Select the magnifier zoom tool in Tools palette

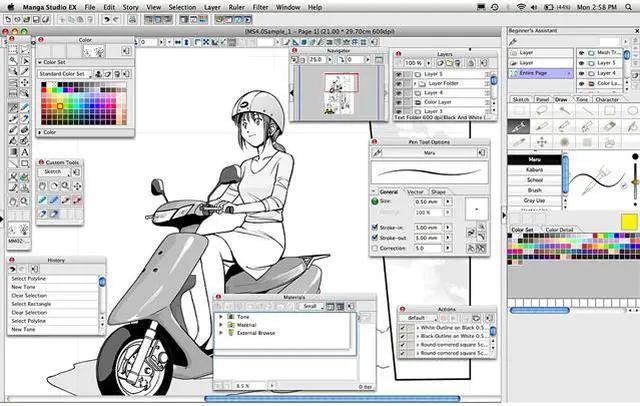pos(25,201)
